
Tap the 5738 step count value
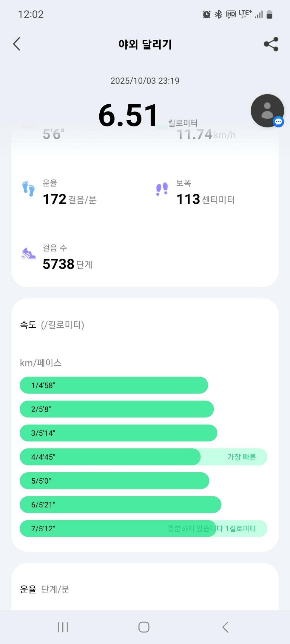[58, 264]
